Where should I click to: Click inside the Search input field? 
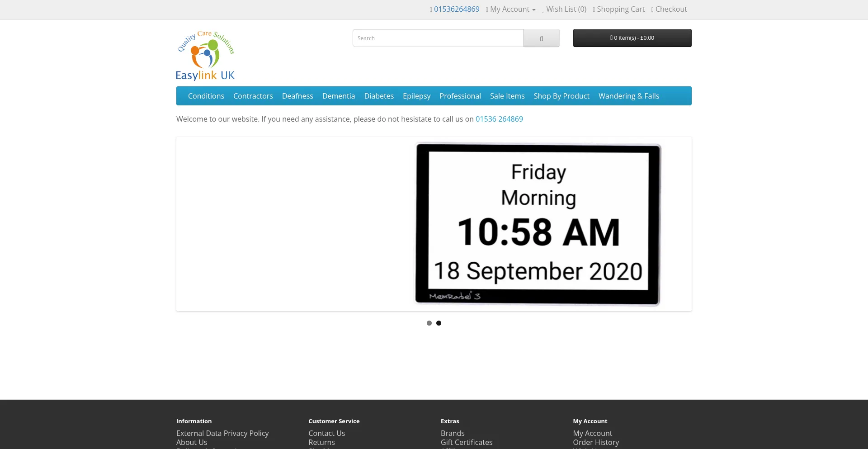click(438, 38)
